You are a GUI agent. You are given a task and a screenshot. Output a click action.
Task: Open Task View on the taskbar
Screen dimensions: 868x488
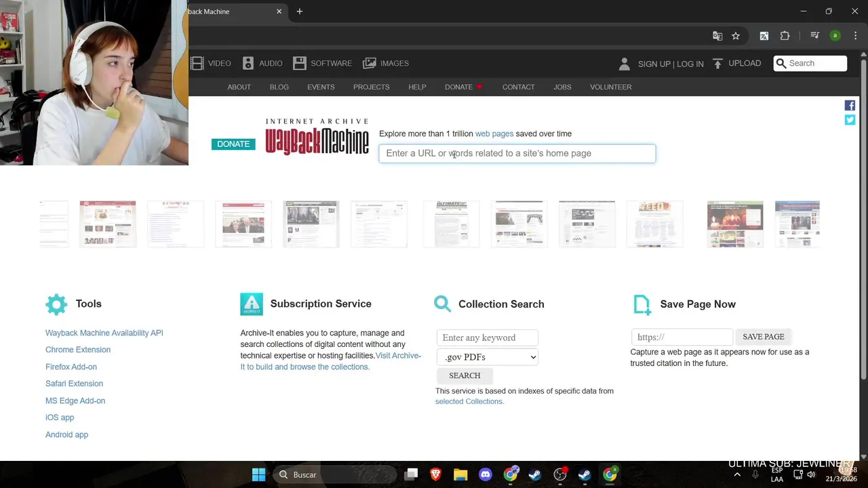[411, 474]
